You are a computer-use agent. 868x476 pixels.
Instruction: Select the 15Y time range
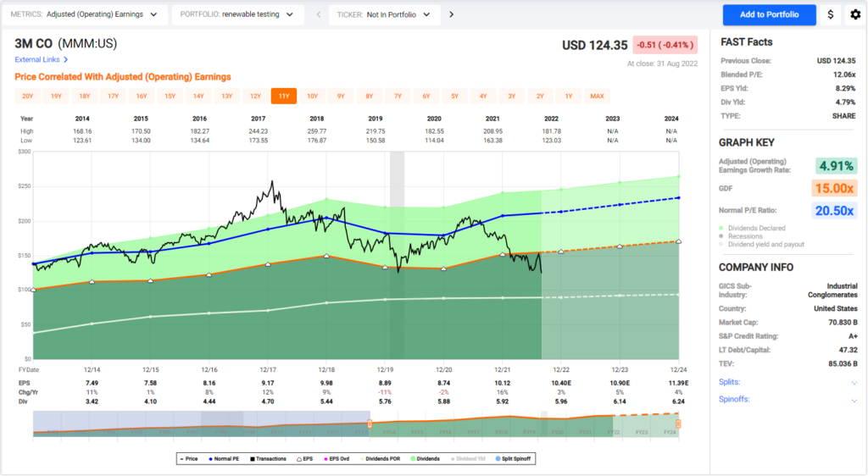click(170, 97)
